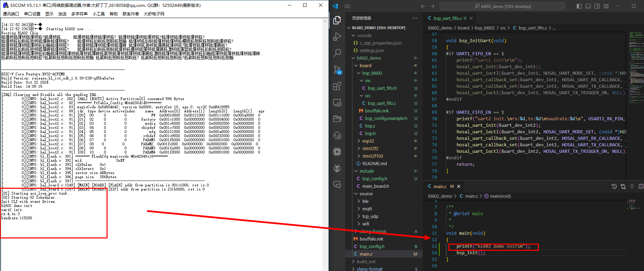The height and width of the screenshot is (271, 644).
Task: Open SSCOM 多字符串 menu
Action: coord(79,14)
